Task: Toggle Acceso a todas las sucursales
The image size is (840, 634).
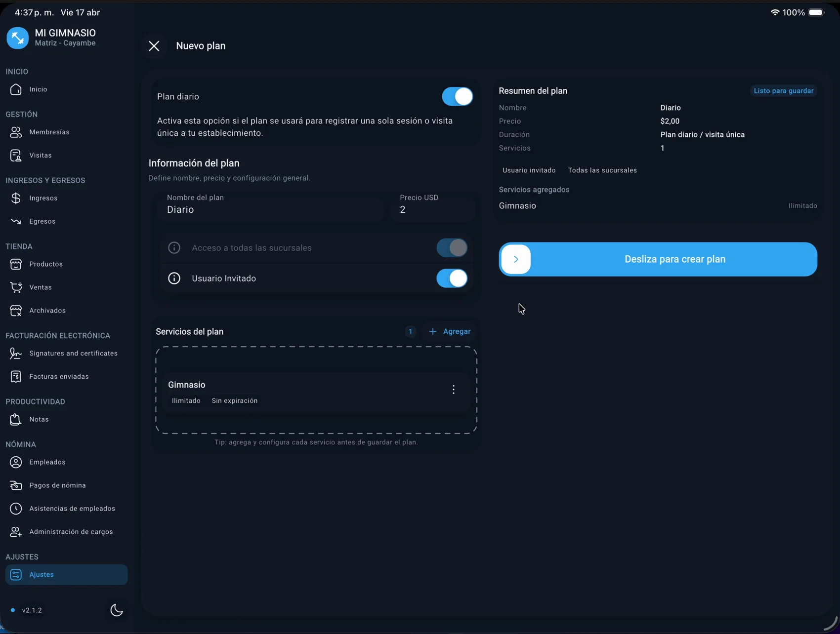Action: 451,248
